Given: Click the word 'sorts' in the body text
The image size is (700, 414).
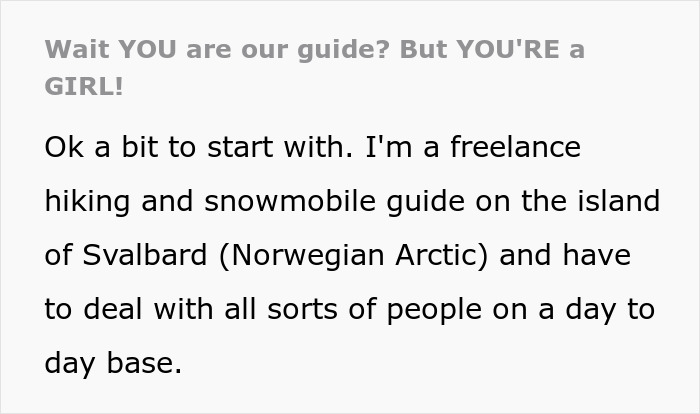Looking at the screenshot, I should pyautogui.click(x=302, y=309).
